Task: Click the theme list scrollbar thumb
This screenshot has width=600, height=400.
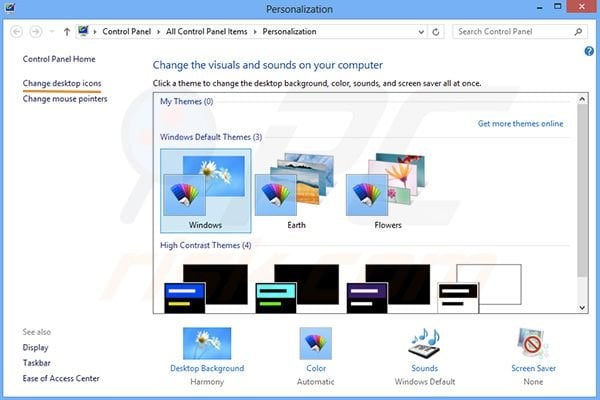Action: tap(582, 191)
